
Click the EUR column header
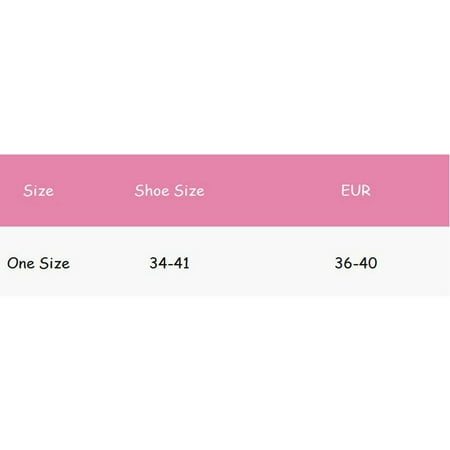(356, 191)
